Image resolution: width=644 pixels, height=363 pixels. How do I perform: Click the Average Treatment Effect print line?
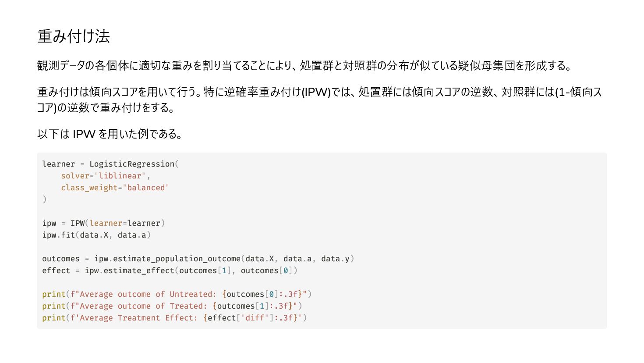pos(174,318)
